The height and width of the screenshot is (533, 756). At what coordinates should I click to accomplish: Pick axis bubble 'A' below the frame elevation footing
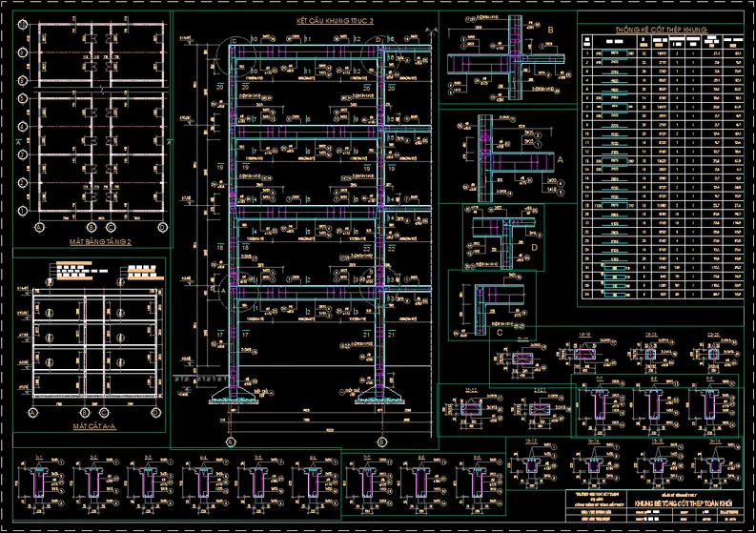pos(231,441)
